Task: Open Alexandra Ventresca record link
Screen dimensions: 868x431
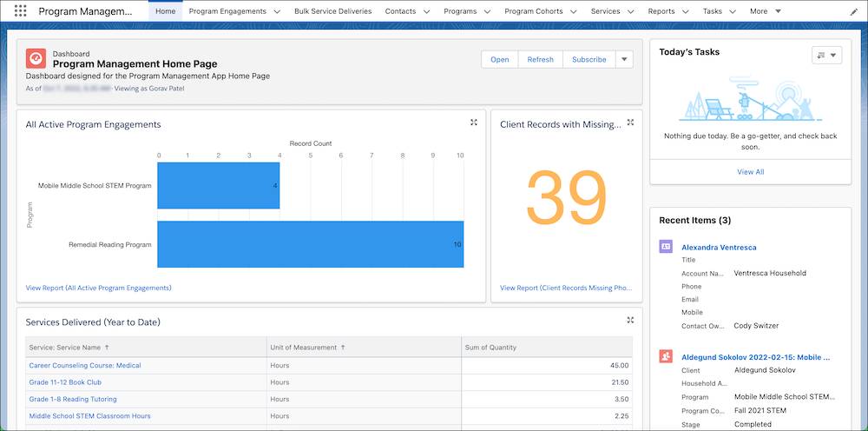Action: [719, 247]
